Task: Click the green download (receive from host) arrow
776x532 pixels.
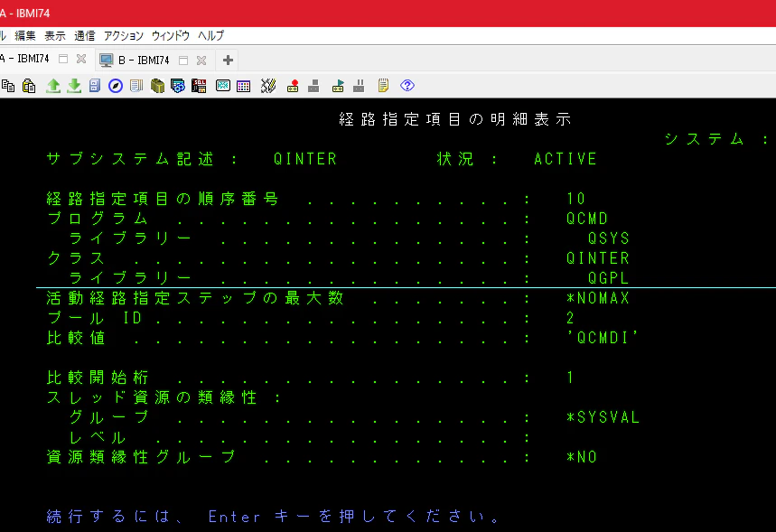Action: click(x=74, y=86)
